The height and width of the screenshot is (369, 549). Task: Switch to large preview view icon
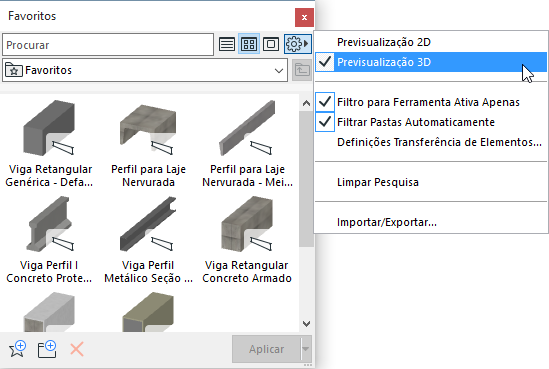tap(271, 44)
